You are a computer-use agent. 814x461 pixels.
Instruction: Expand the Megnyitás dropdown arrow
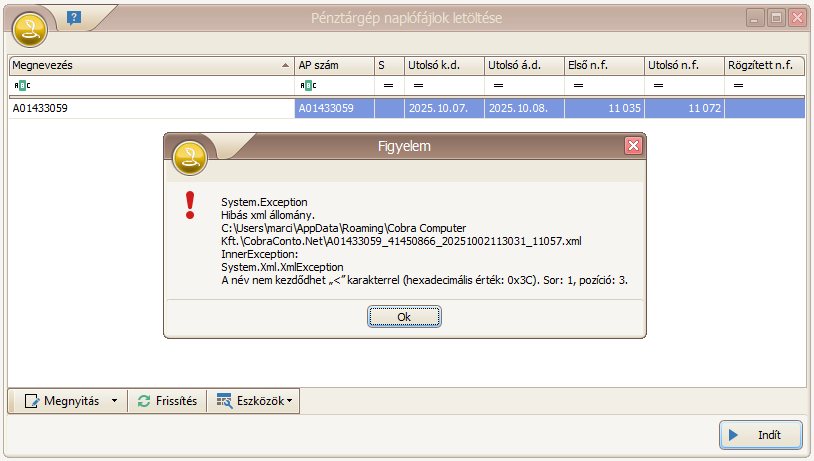coord(114,401)
